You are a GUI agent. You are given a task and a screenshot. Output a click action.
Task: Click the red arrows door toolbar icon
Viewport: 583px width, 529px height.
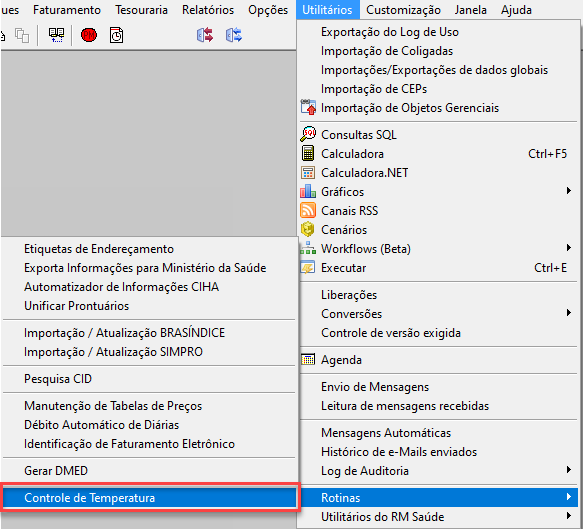[x=205, y=35]
